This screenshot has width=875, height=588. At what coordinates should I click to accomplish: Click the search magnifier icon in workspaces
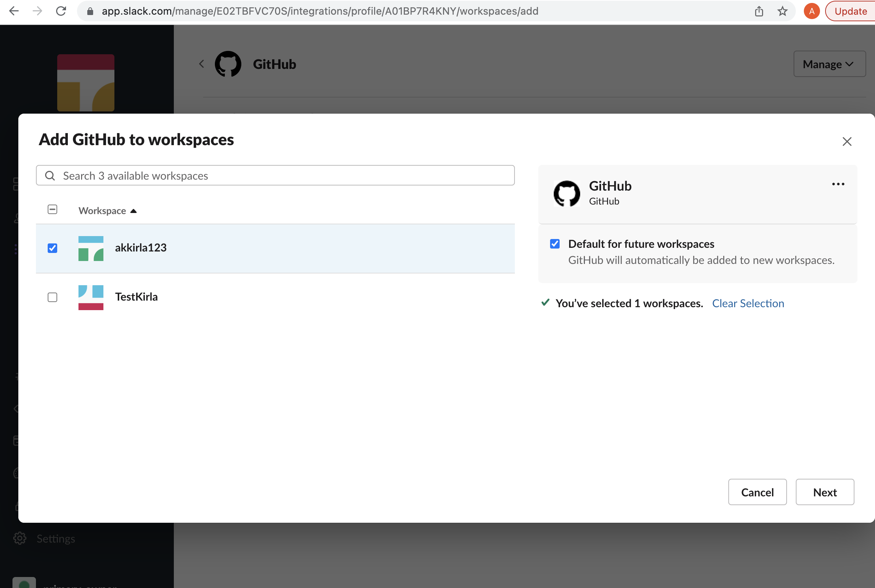coord(50,175)
